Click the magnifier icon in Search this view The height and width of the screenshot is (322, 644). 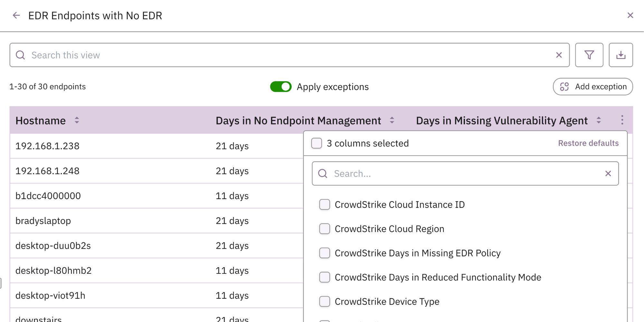[x=21, y=55]
